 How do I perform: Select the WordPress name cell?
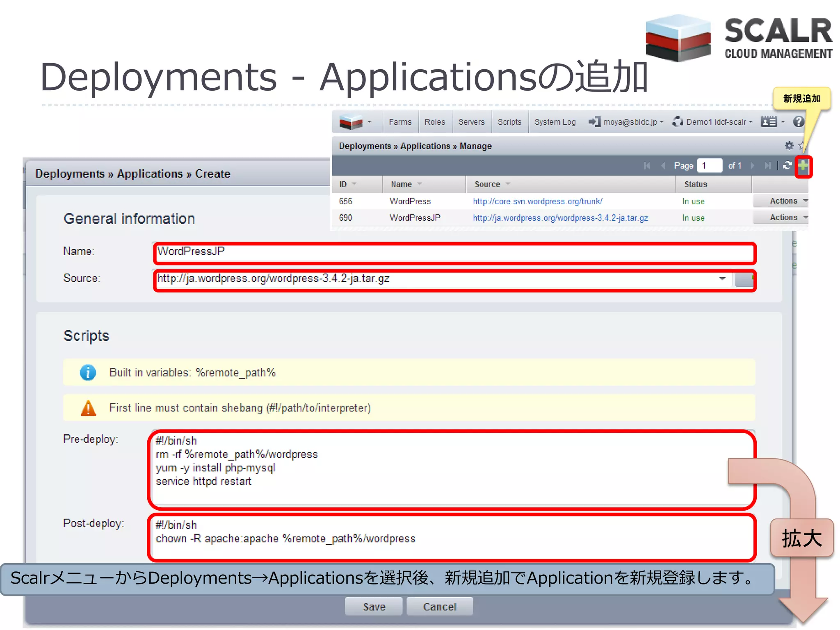[x=410, y=201]
